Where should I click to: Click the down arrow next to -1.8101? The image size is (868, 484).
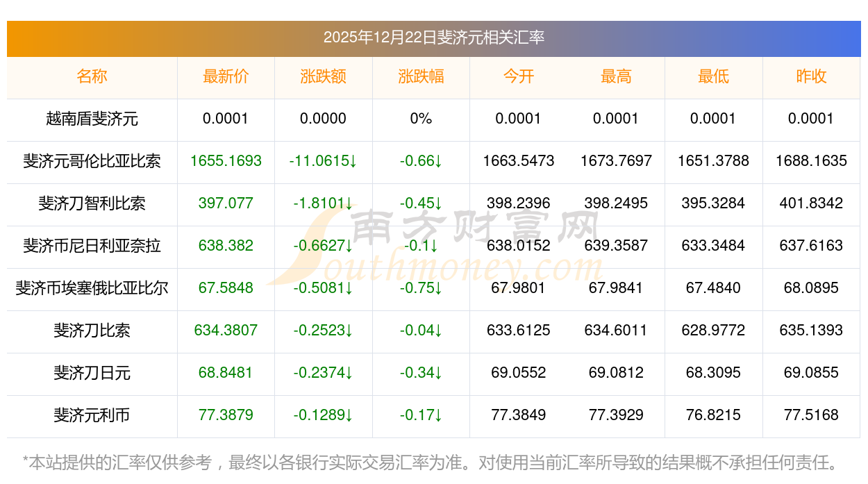point(349,204)
